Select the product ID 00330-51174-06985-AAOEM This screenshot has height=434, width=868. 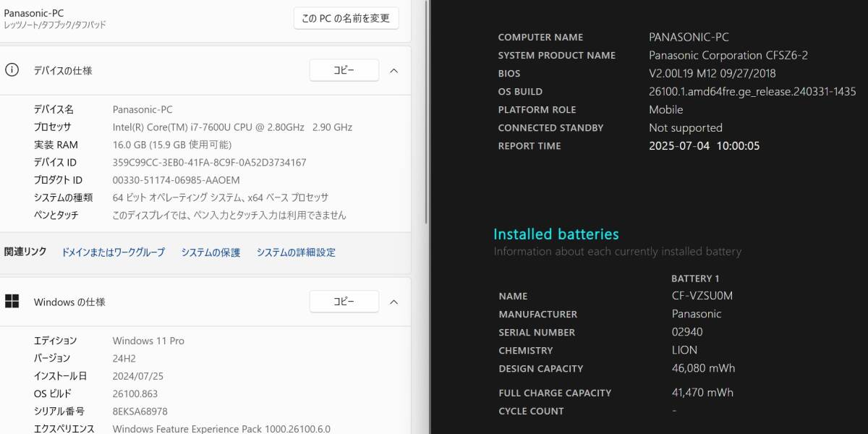click(x=176, y=180)
